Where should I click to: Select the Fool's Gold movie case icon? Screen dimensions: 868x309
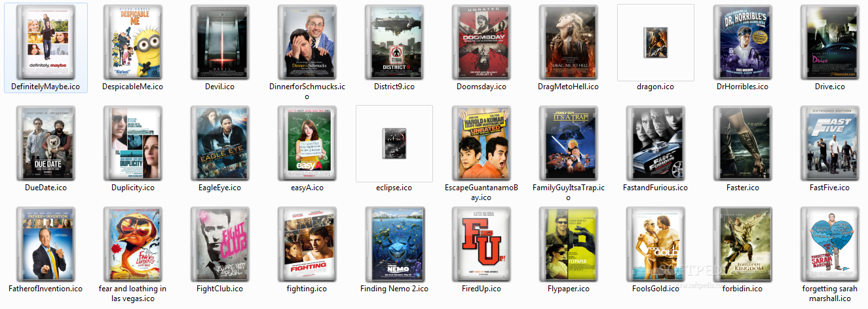point(656,243)
